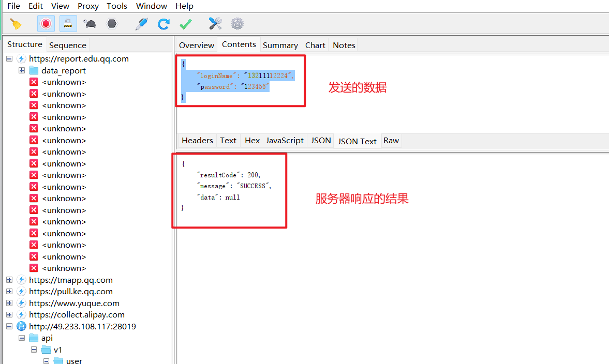This screenshot has height=364, width=609.
Task: Expand the data_report folder
Action: 22,71
